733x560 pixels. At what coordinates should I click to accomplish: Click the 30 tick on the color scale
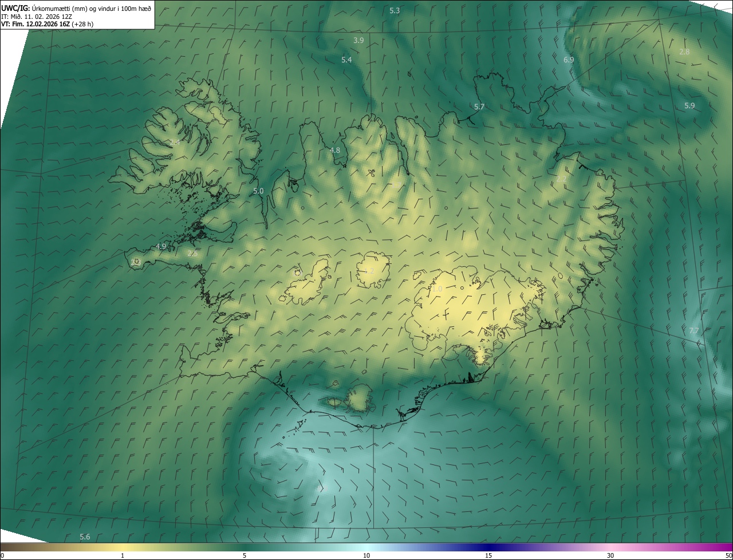(610, 555)
